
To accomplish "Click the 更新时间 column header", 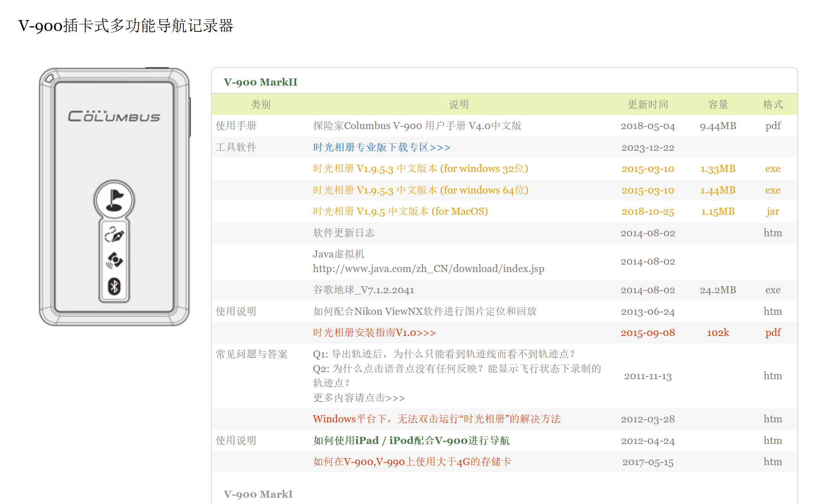I will [x=648, y=104].
